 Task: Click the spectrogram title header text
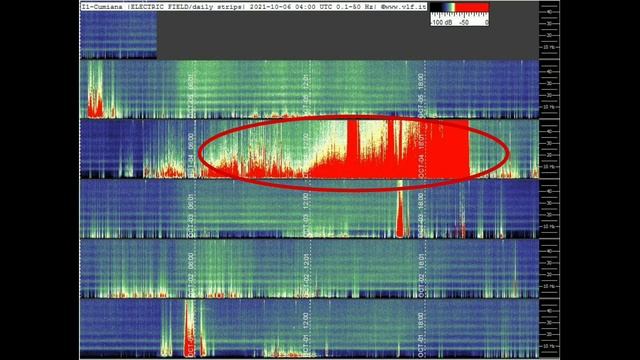253,7
